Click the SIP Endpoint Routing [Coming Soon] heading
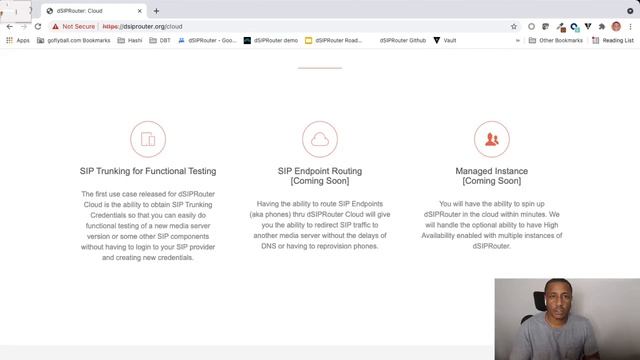The image size is (640, 360). coord(320,176)
